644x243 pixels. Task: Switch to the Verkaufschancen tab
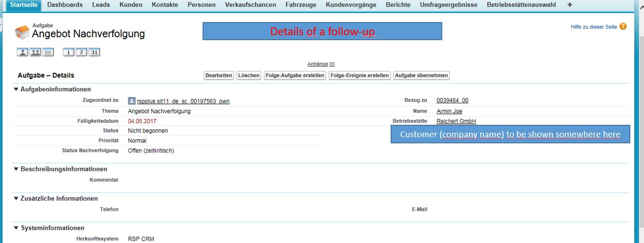pos(251,5)
